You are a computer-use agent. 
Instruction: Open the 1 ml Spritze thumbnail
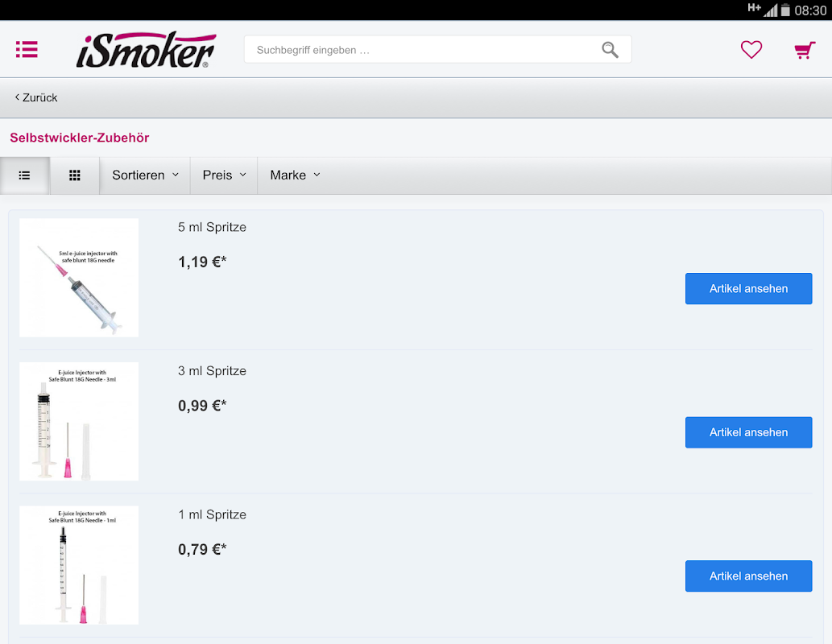pos(79,565)
